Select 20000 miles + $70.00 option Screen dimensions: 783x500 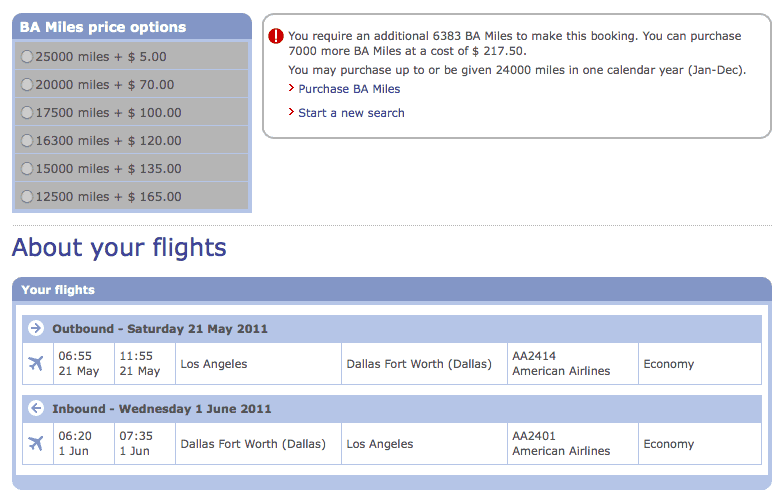click(27, 85)
